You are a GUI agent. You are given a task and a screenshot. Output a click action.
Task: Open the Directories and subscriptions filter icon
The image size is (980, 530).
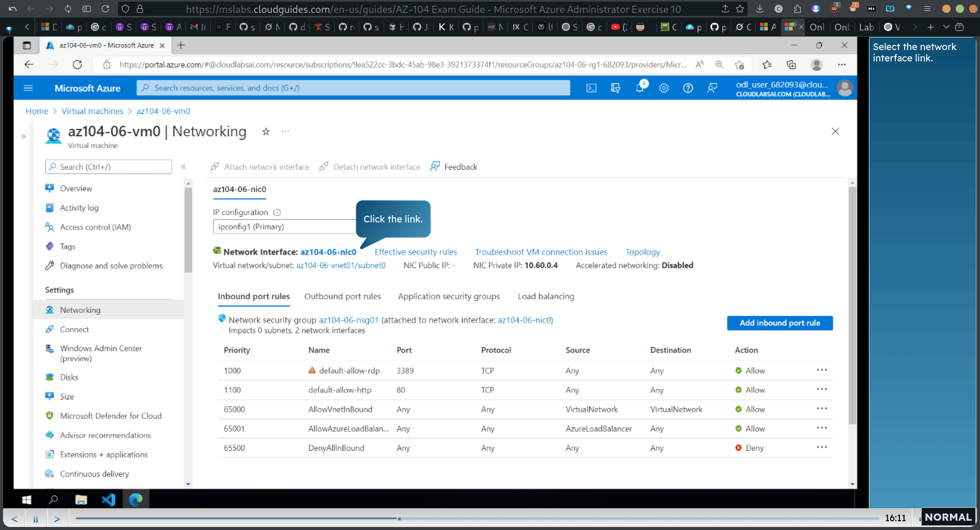click(x=615, y=88)
